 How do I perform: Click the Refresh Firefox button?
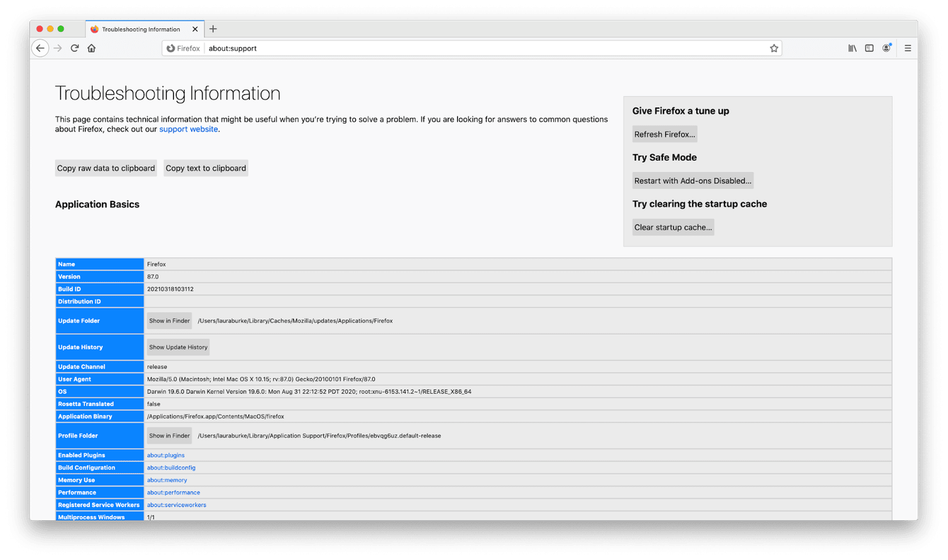click(664, 134)
